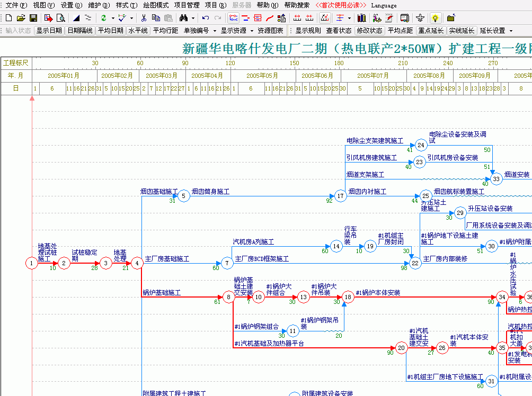Expand the dropdown arrow beside the refresh icon

[113, 18]
